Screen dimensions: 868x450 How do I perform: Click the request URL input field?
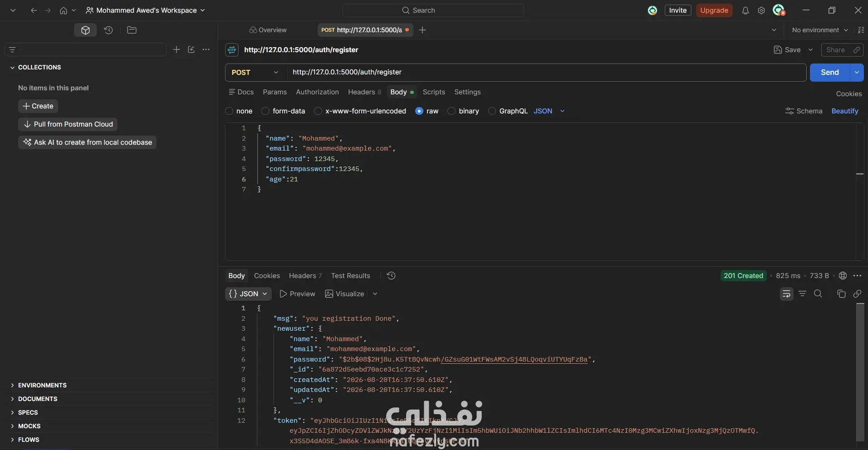click(x=546, y=73)
